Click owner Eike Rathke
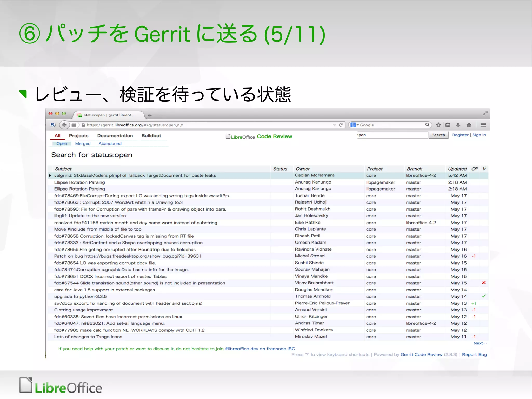Image resolution: width=532 pixels, height=399 pixels. click(x=308, y=223)
